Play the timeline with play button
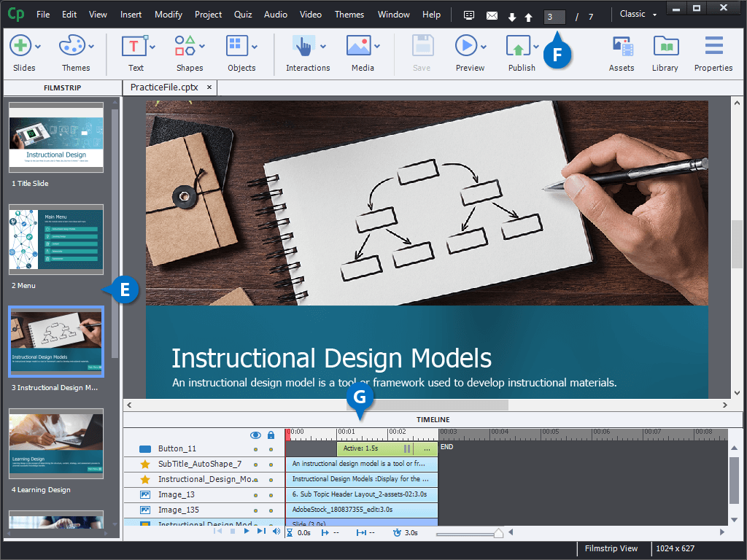Screen dimensions: 747x560 click(x=247, y=532)
